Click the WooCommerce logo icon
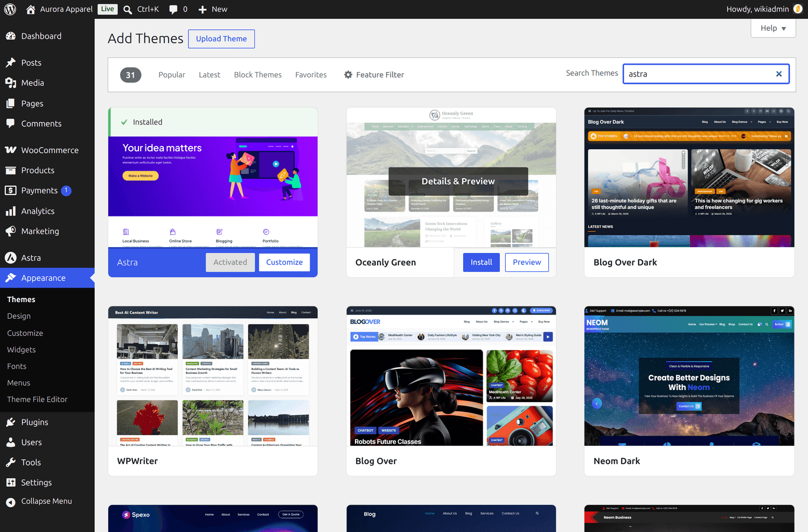808x532 pixels. pyautogui.click(x=11, y=150)
